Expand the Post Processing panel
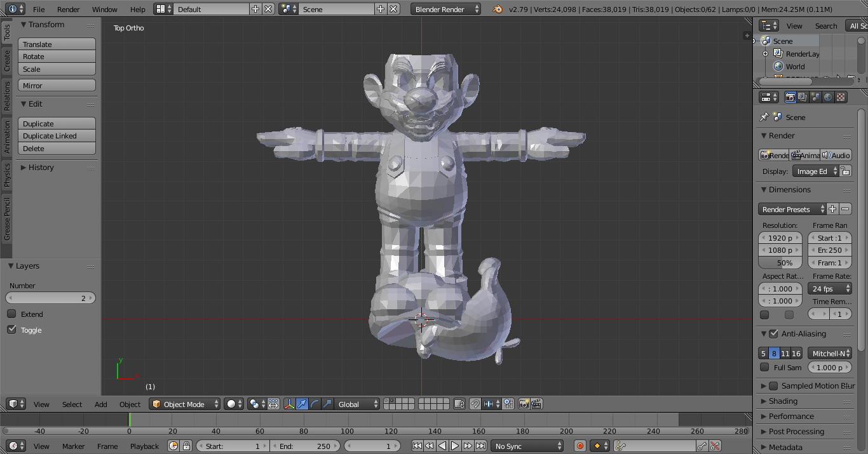This screenshot has height=454, width=868. [796, 432]
